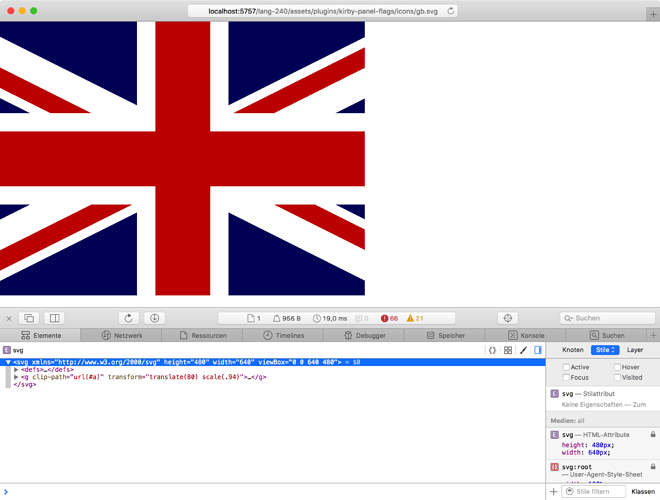Show the 21 warnings
The image size is (660, 500).
(x=415, y=319)
